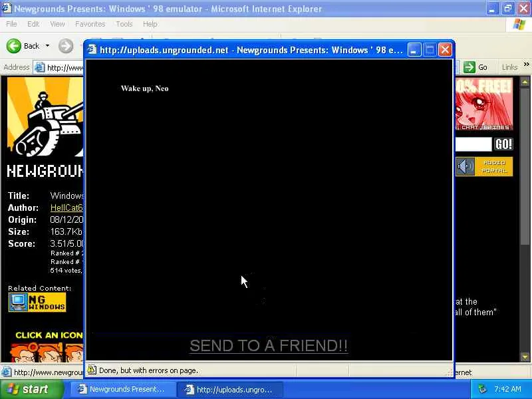
Task: Open the View menu
Action: tap(57, 24)
